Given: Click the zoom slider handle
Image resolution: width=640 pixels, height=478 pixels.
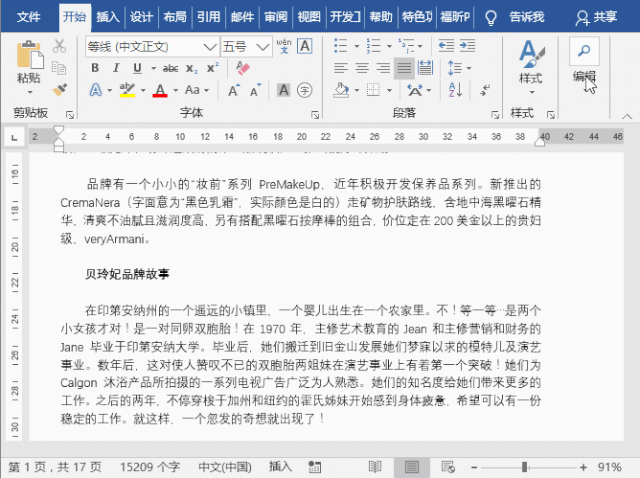Looking at the screenshot, I should pos(524,467).
